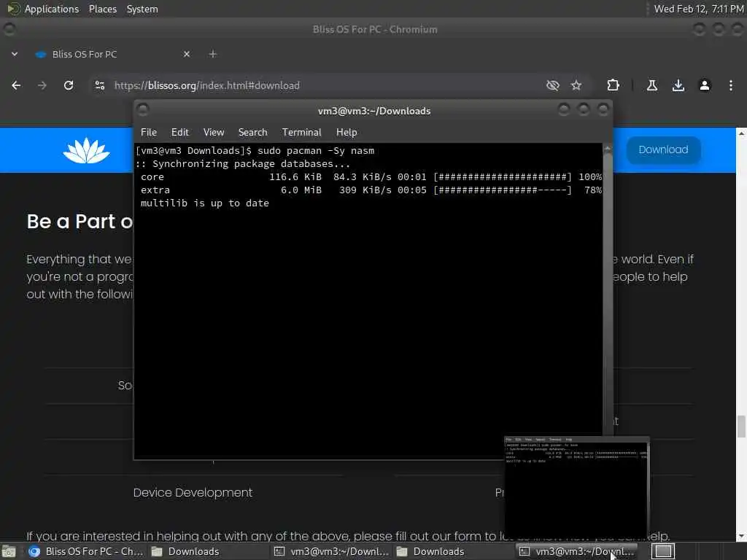
Task: Click the Chromium window menu button at top-left
Action: [x=9, y=29]
